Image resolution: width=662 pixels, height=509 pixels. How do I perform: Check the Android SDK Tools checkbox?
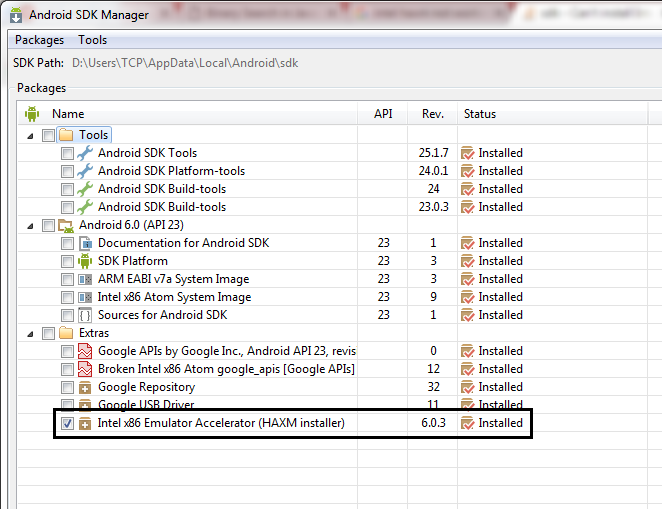67,153
